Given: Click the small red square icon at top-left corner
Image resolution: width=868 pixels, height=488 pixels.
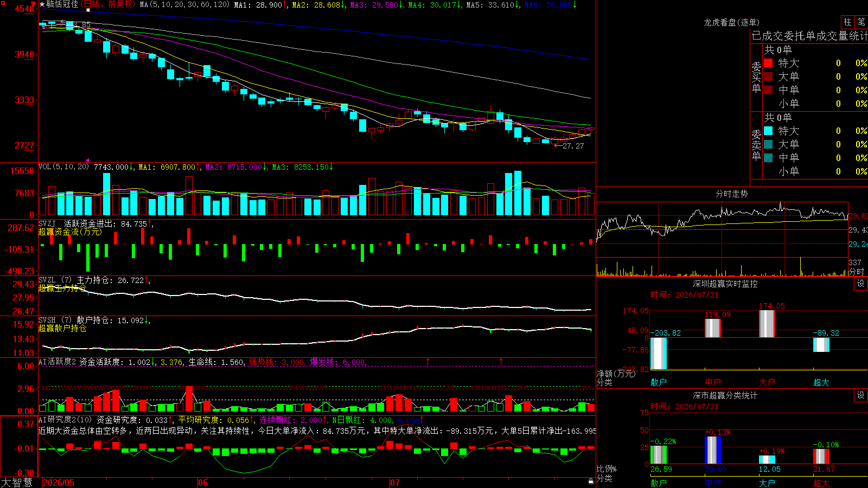Looking at the screenshot, I should [3, 3].
